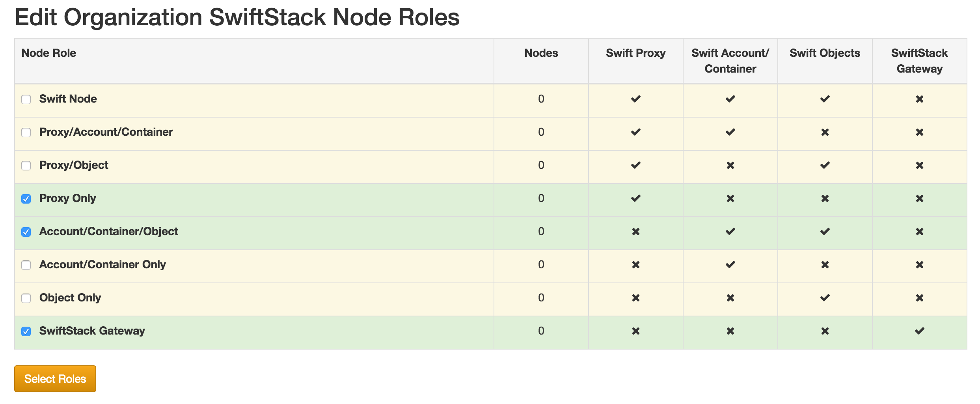Uncheck the Proxy Only role checkbox
Screen dimensions: 980x404
click(x=26, y=199)
